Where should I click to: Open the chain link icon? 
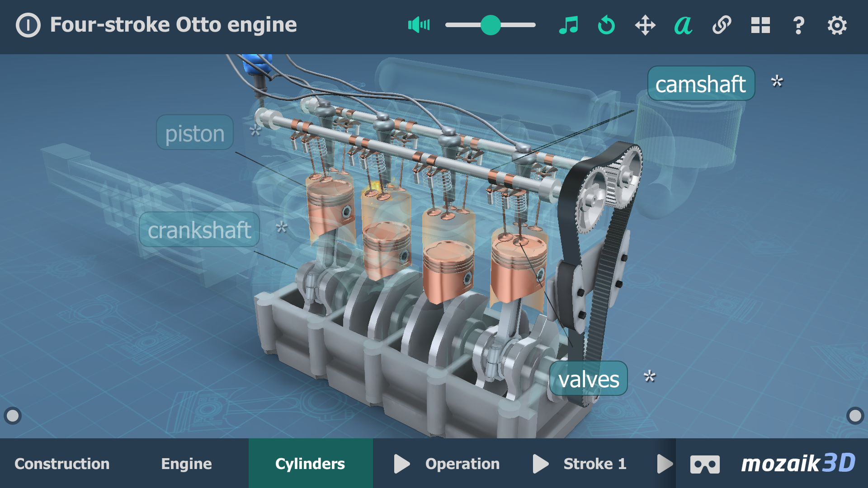click(x=722, y=25)
